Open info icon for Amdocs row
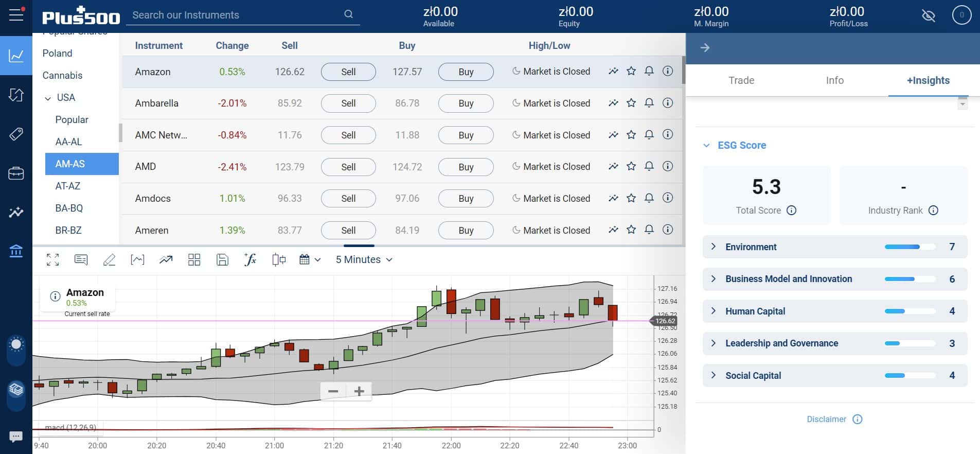The image size is (980, 454). [668, 198]
